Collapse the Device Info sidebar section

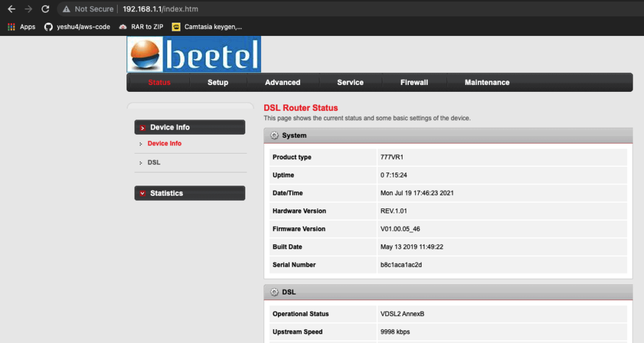[x=189, y=127]
